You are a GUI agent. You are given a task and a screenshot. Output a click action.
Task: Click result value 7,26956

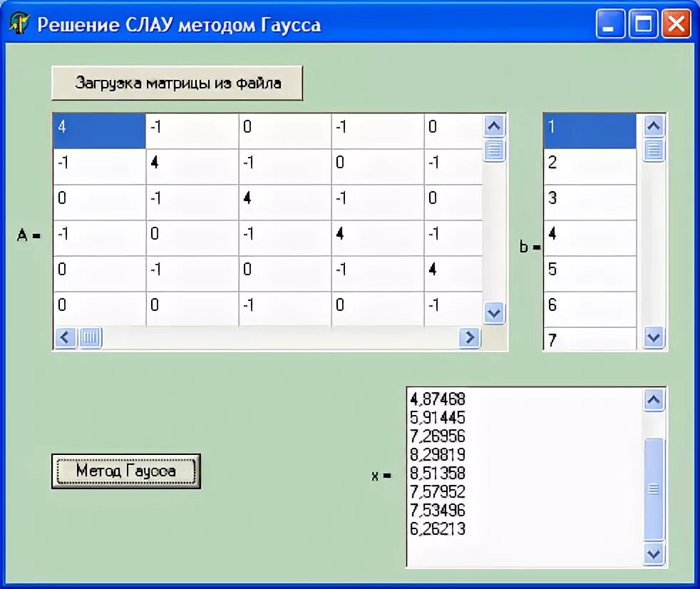point(438,436)
